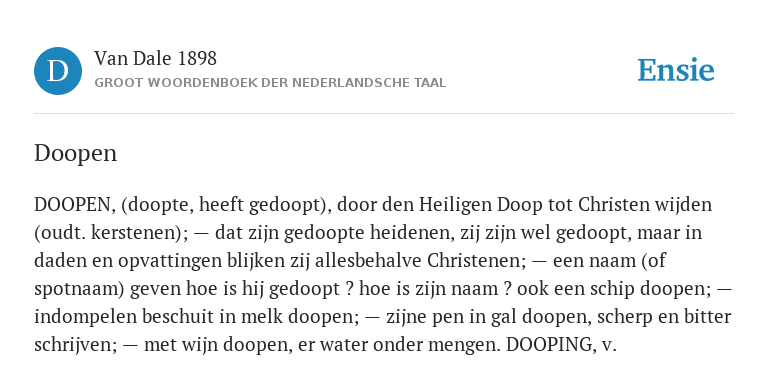Select the 'Van Dale 1898' source title
The width and height of the screenshot is (768, 384).
pyautogui.click(x=155, y=58)
